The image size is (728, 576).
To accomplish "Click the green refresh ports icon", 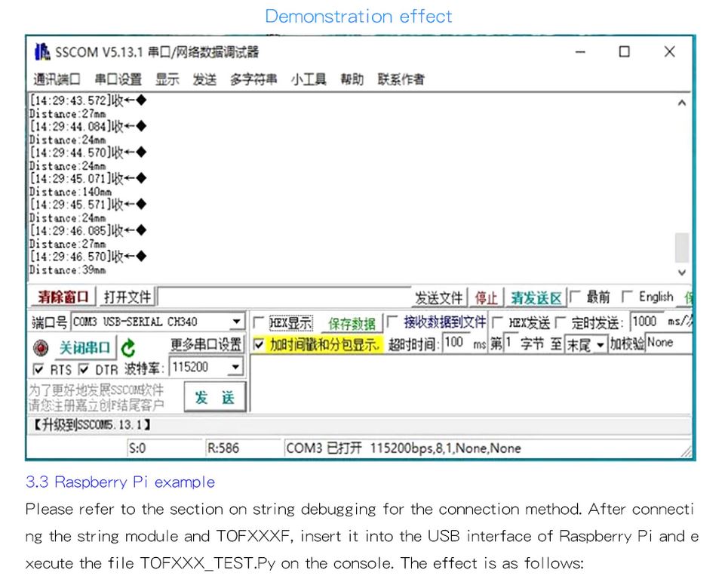I will pyautogui.click(x=127, y=348).
